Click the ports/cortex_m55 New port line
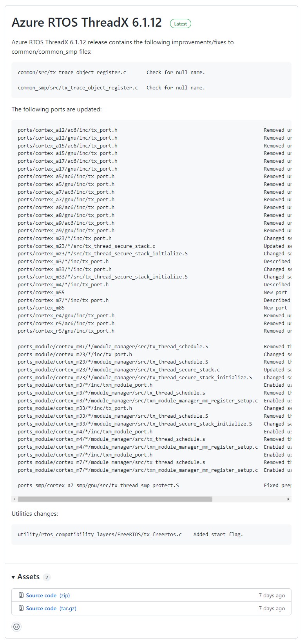 [x=152, y=293]
